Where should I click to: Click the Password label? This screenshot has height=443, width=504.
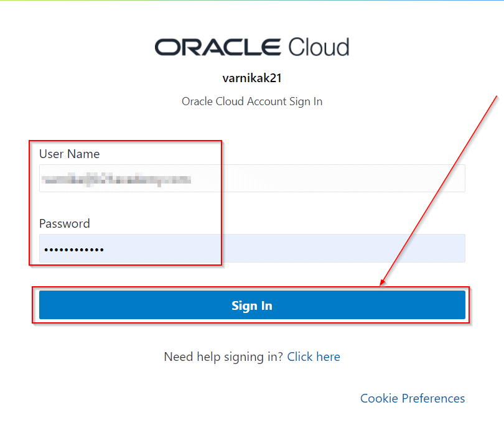[65, 223]
